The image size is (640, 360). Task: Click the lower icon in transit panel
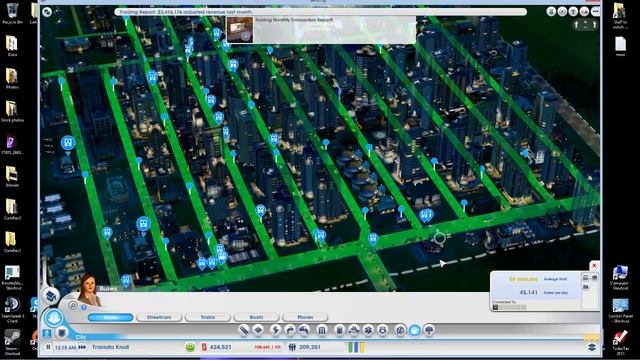(586, 287)
